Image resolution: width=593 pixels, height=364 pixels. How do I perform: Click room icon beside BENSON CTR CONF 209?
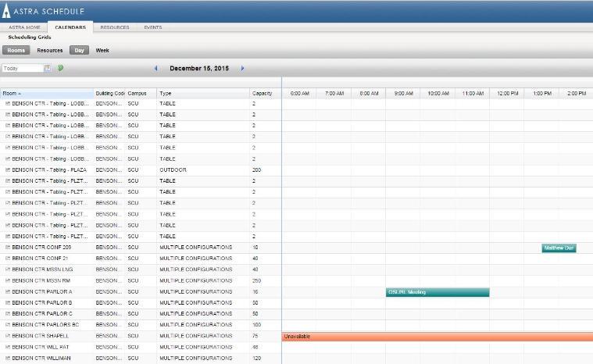(x=8, y=247)
